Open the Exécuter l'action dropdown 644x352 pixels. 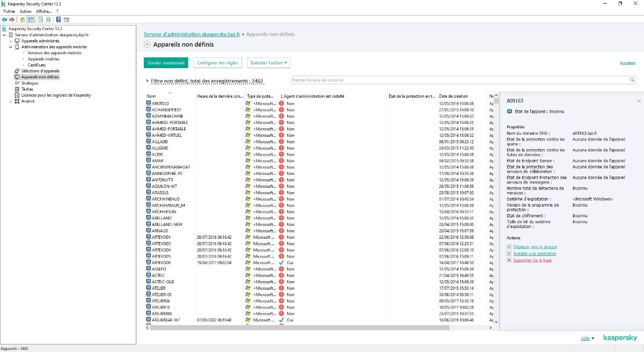click(268, 63)
